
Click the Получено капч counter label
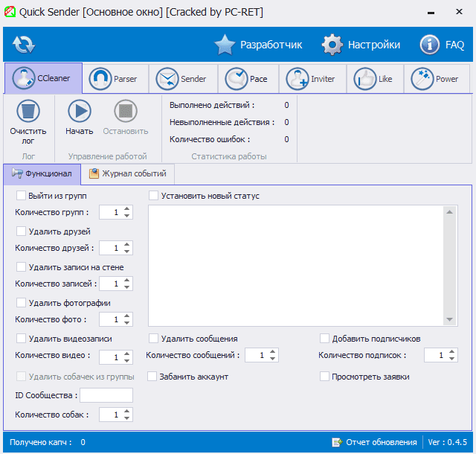click(40, 442)
